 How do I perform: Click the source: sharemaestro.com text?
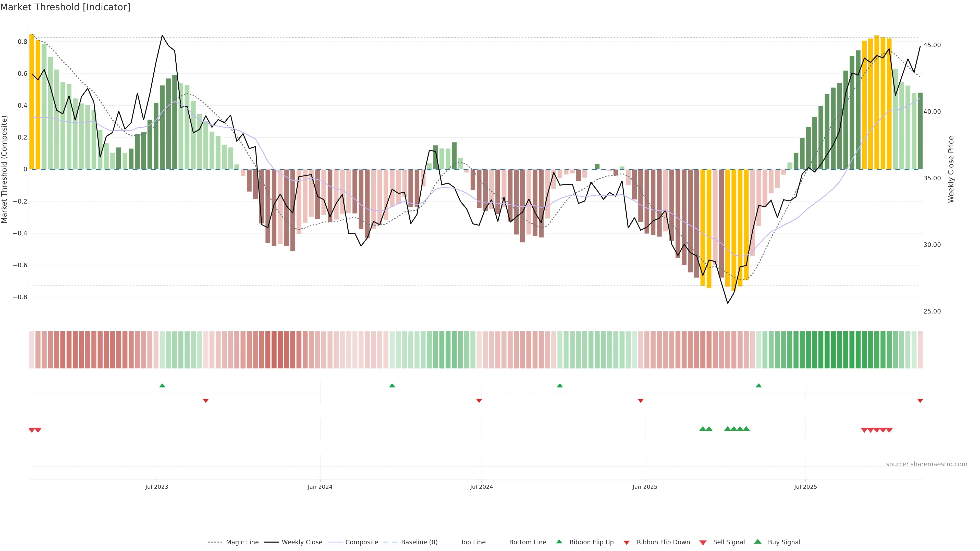[926, 464]
